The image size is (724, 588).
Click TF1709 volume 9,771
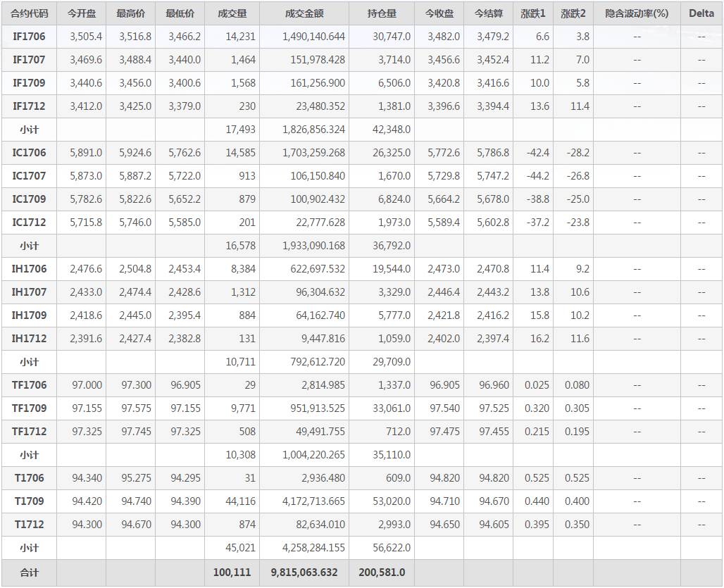point(243,408)
